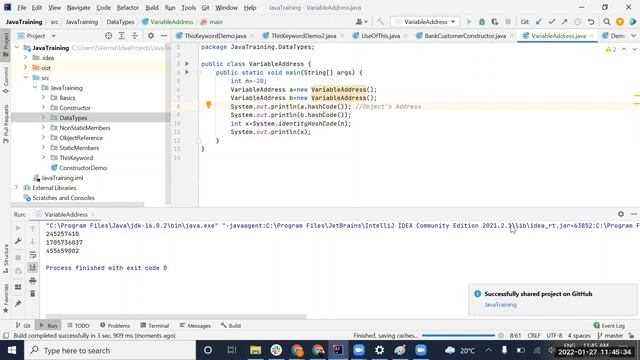The width and height of the screenshot is (640, 360).
Task: Click the Run console horizontal scrollbar
Action: coord(176,316)
